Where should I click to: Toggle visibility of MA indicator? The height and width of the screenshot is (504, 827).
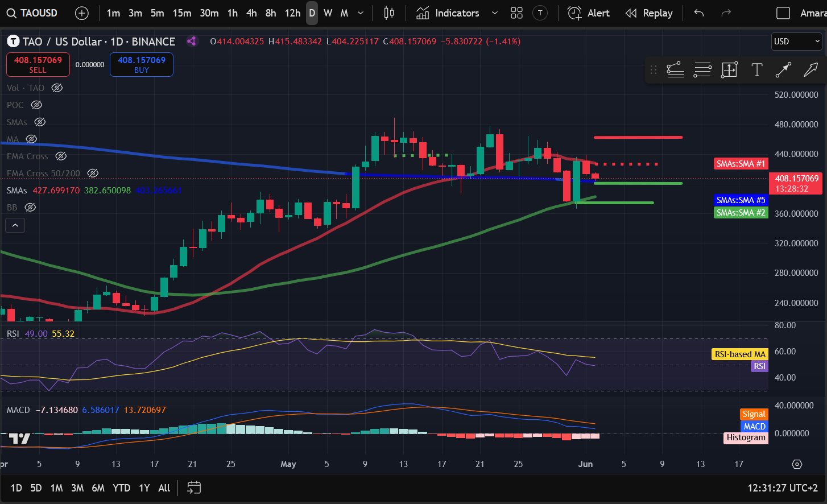tap(31, 139)
